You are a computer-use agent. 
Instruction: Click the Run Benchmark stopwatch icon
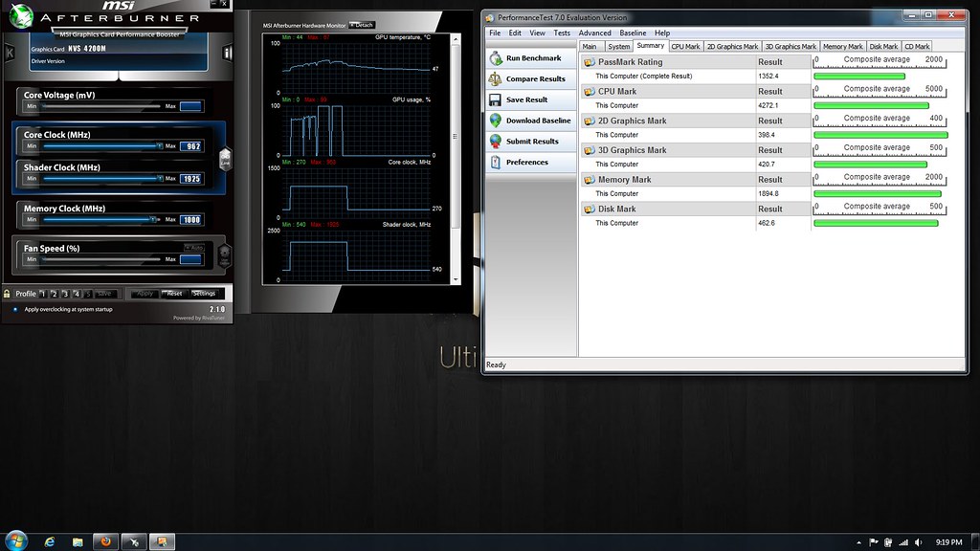coord(496,58)
